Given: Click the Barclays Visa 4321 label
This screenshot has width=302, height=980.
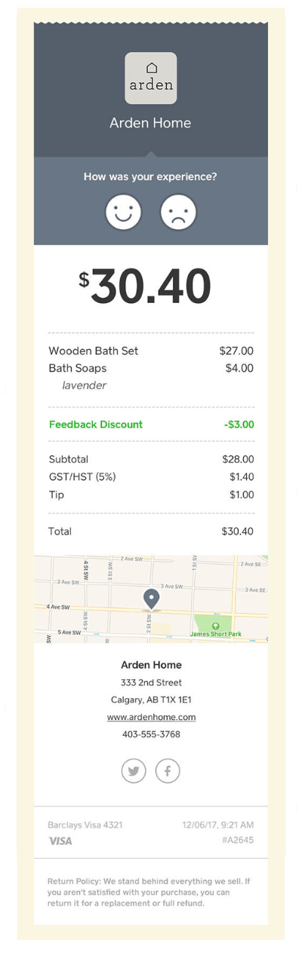Looking at the screenshot, I should (x=85, y=825).
